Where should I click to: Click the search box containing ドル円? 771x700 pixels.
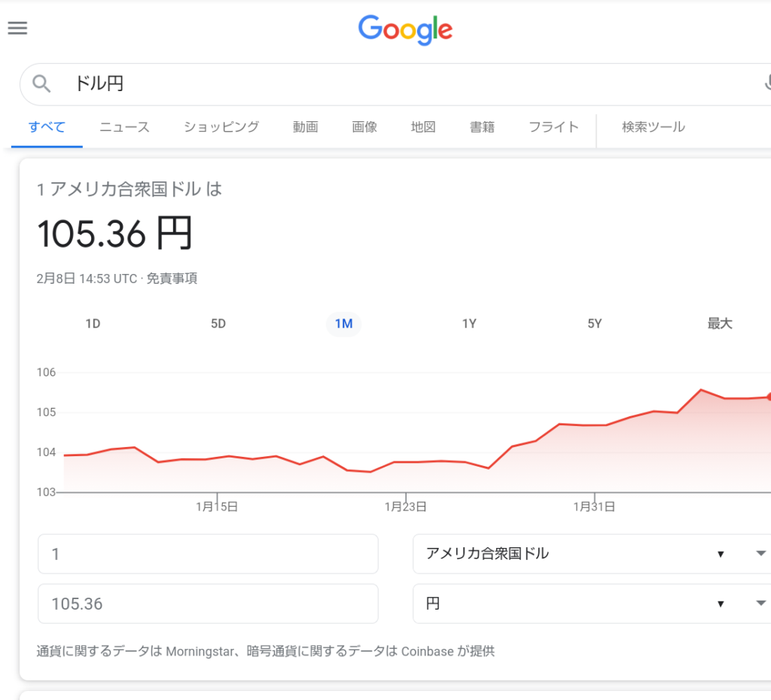(x=376, y=84)
